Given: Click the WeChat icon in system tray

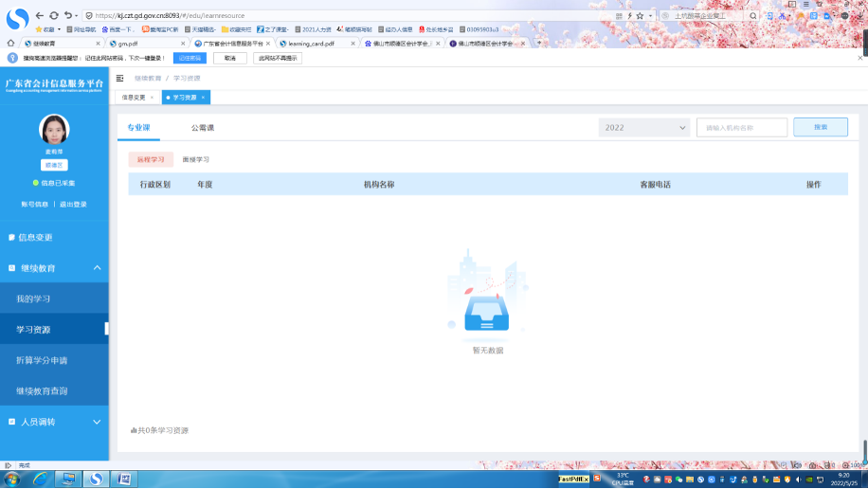Looking at the screenshot, I should click(678, 480).
